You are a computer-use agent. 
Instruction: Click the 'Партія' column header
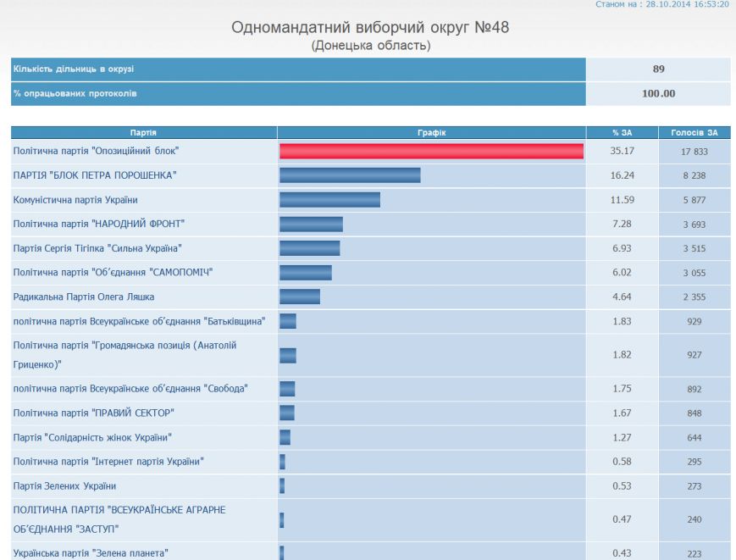pyautogui.click(x=143, y=133)
